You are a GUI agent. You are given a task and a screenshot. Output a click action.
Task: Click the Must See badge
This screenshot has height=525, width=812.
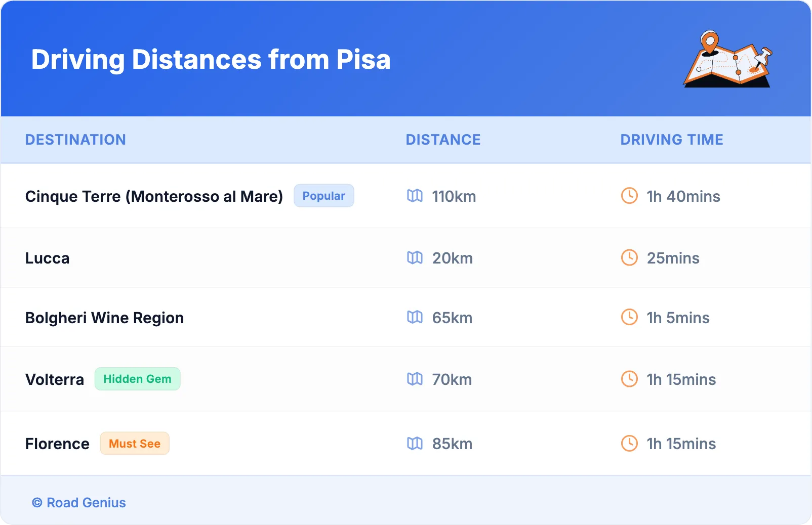(135, 444)
